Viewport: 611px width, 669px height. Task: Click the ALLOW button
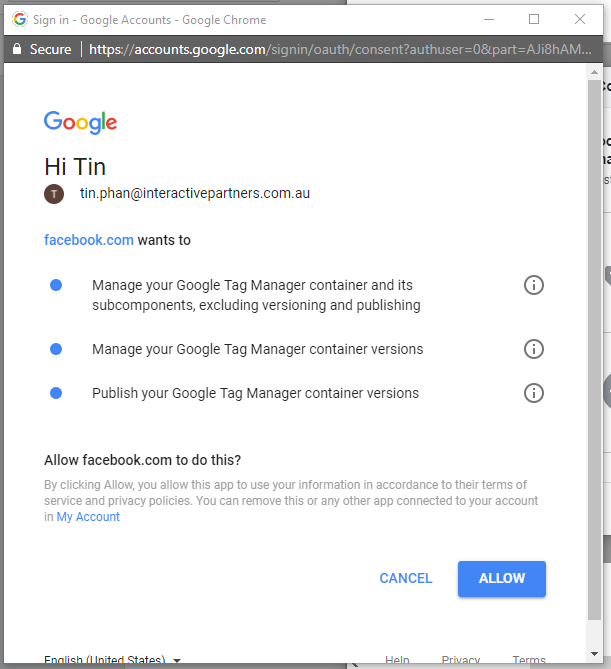click(502, 579)
